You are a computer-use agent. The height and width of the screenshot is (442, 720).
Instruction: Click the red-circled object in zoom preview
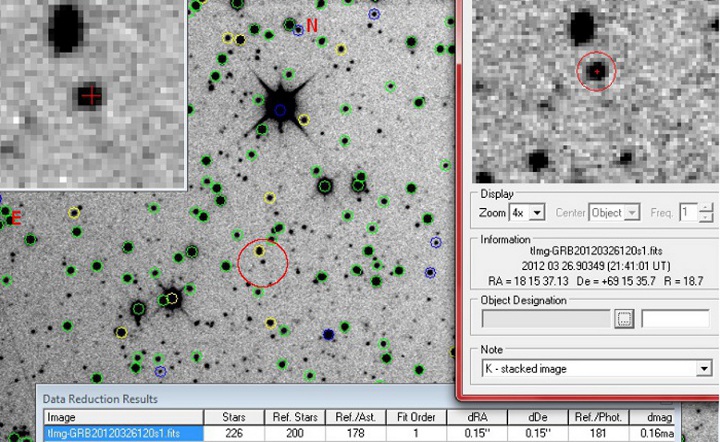click(596, 72)
